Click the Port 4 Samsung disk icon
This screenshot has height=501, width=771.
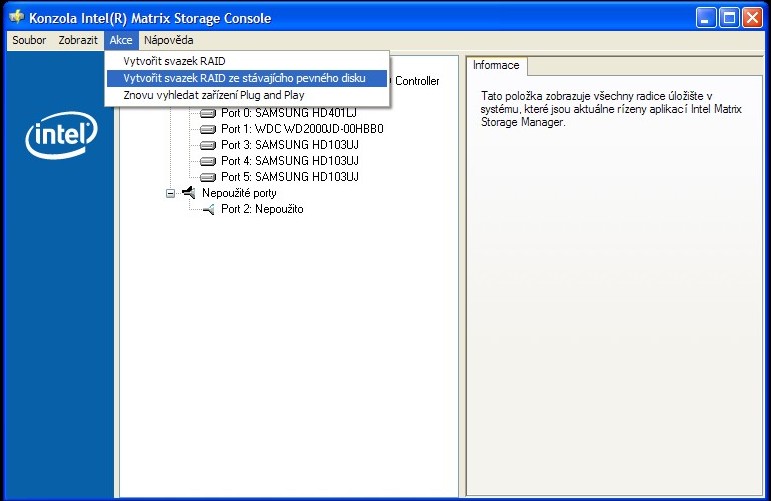(208, 161)
